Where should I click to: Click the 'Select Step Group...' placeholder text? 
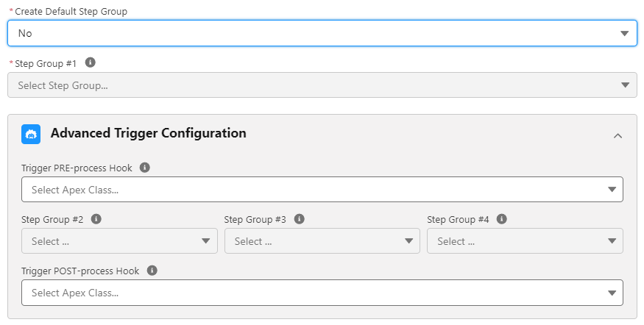[x=63, y=85]
